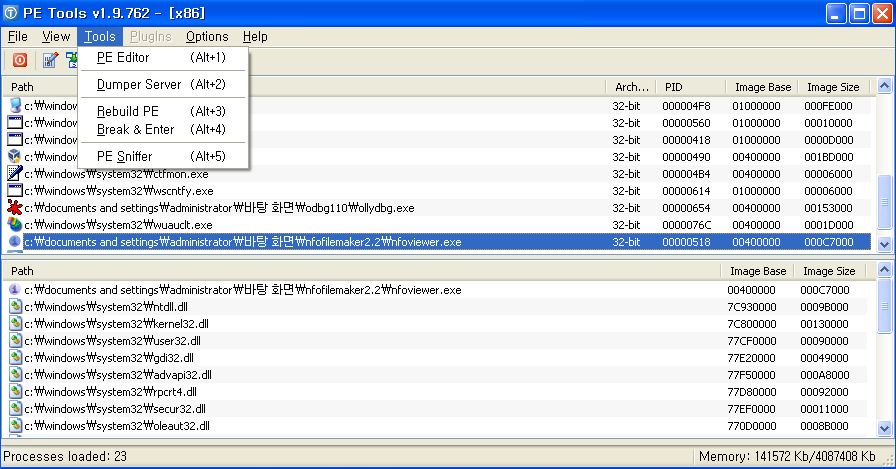This screenshot has height=469, width=896.
Task: Click the oleaut32.dll module icon
Action: click(15, 426)
